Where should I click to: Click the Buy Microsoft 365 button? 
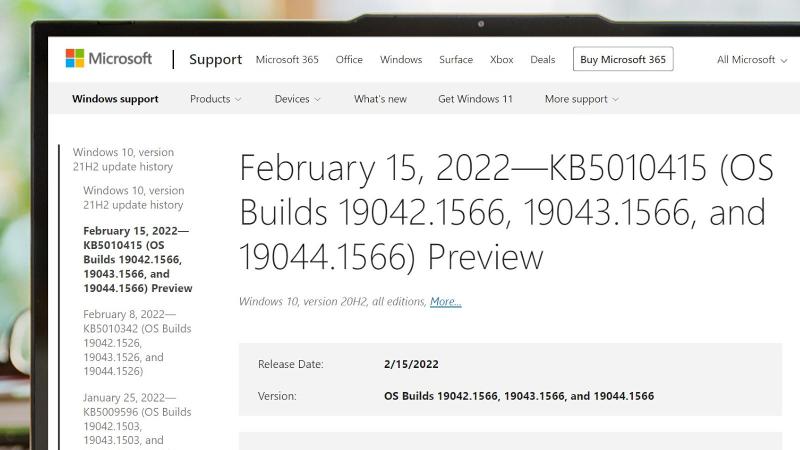(623, 59)
